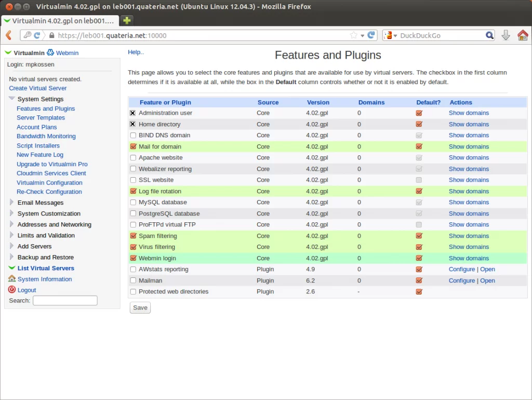Click the DuckDuckGo search engine icon

[389, 35]
